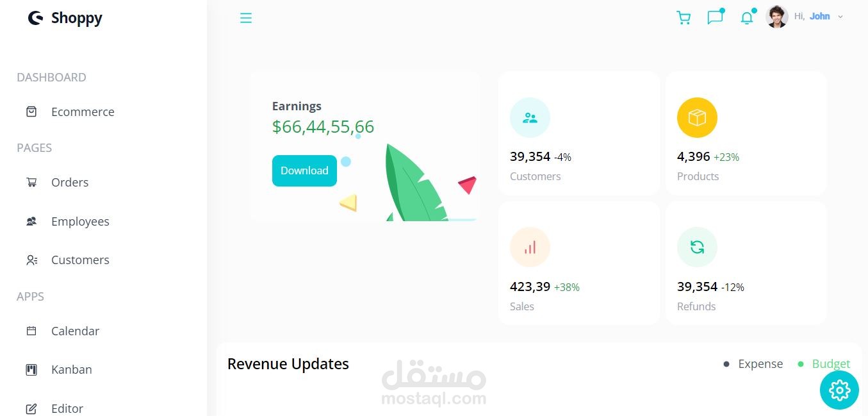Expand the profile dropdown chevron beside John

point(840,17)
